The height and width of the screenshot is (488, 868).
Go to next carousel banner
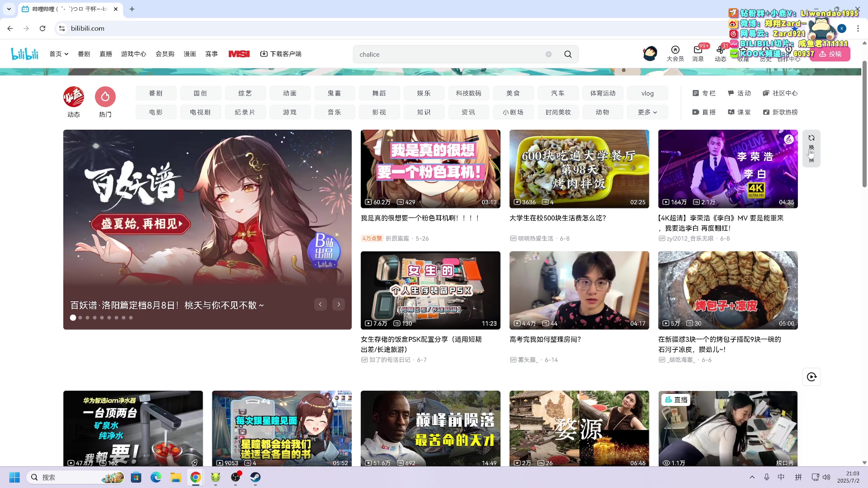click(x=338, y=304)
